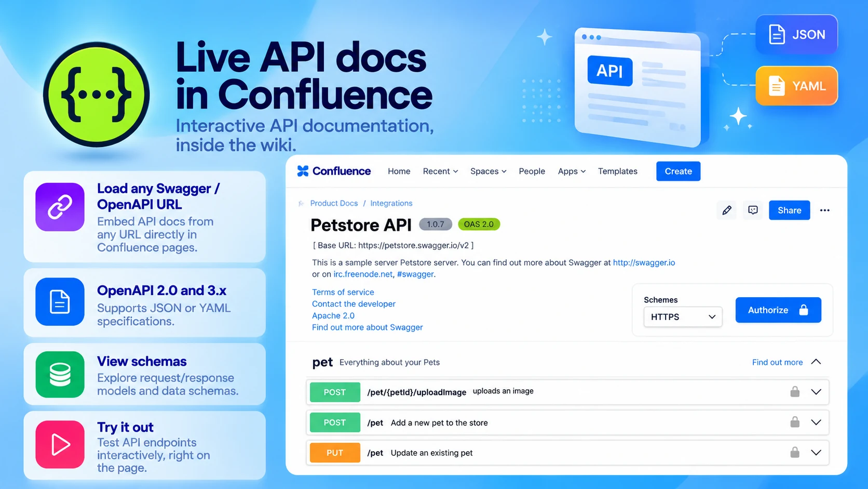Open the Schemes HTTPS dropdown
The height and width of the screenshot is (489, 868).
pyautogui.click(x=683, y=317)
